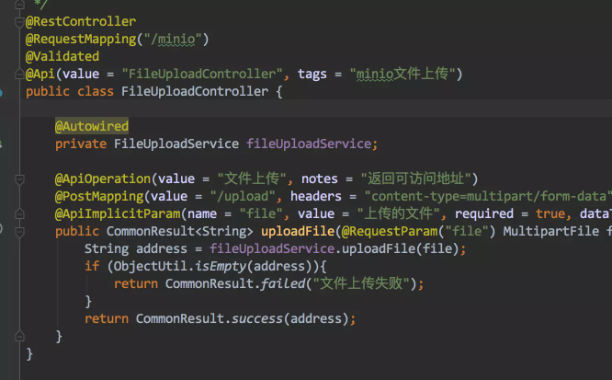This screenshot has width=612, height=380.
Task: Click the CommonResult<String> return type
Action: 180,231
